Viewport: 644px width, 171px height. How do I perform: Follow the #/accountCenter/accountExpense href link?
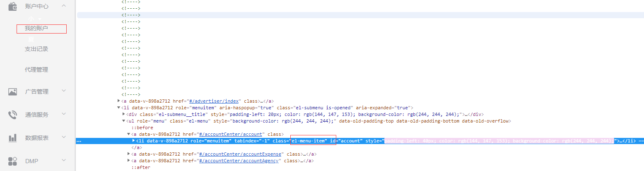[241, 154]
